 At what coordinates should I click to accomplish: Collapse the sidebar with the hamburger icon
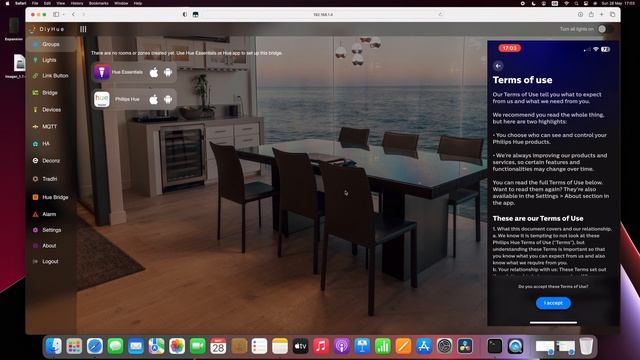point(83,29)
